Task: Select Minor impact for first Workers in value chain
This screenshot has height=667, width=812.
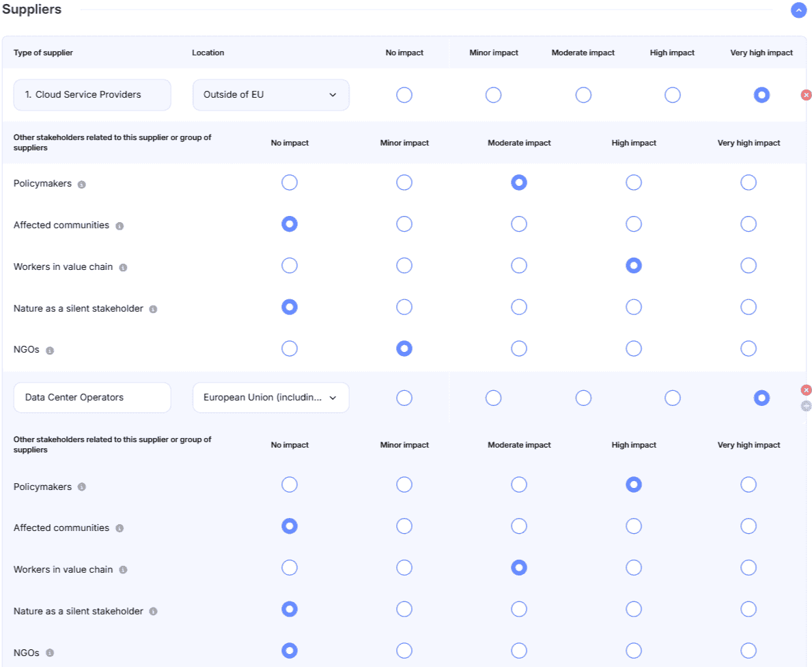Action: pos(404,265)
